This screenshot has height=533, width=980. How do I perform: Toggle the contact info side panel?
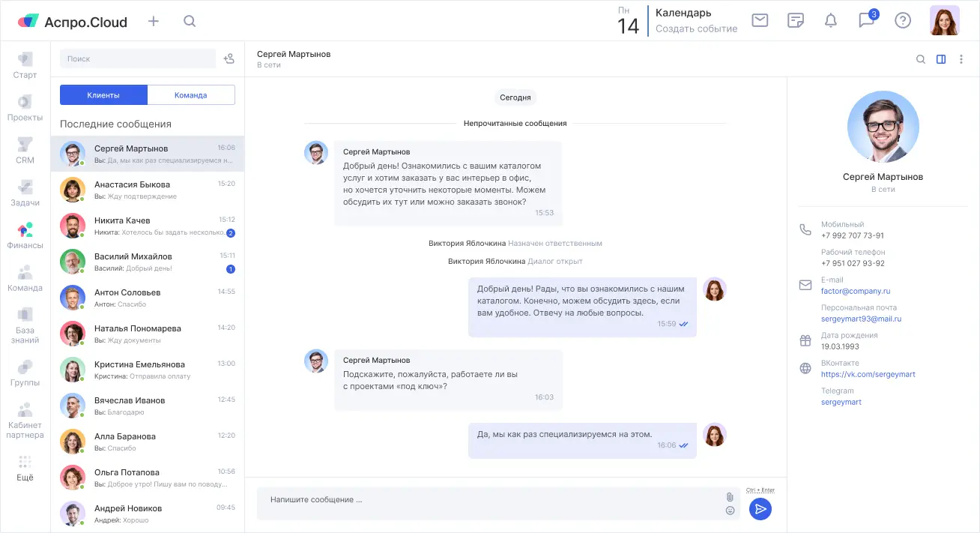[941, 59]
